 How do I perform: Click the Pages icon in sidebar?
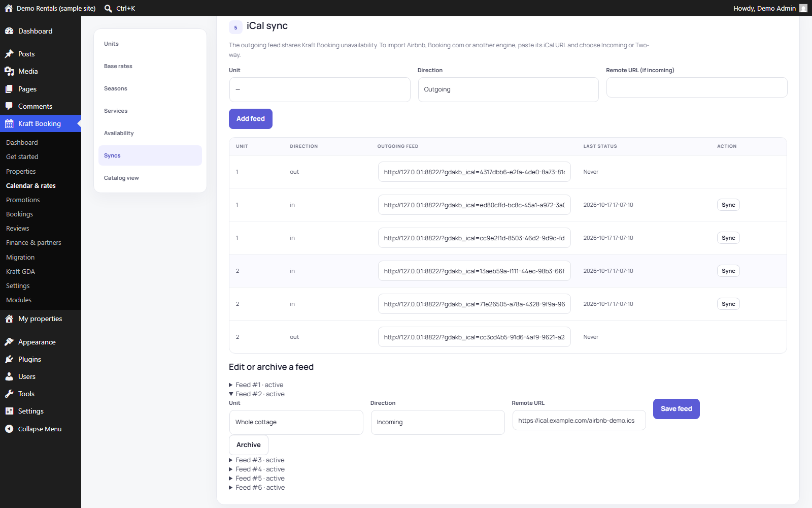tap(9, 89)
